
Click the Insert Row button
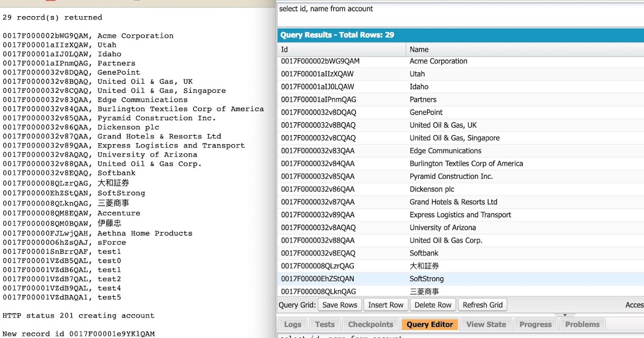(385, 305)
